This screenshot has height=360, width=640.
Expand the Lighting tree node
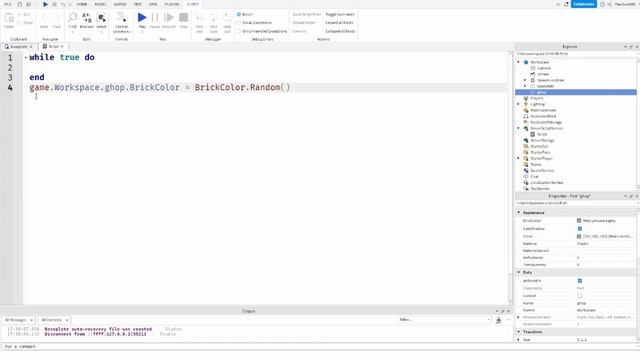point(519,104)
